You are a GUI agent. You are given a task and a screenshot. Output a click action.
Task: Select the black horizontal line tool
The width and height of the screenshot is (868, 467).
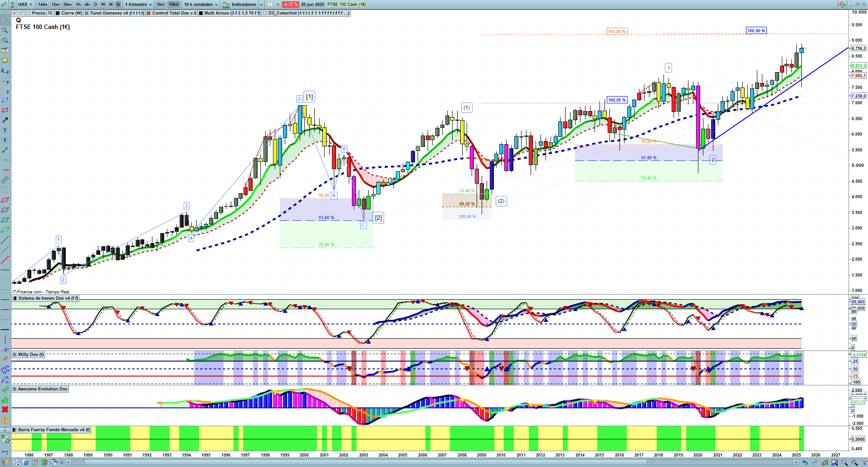tap(5, 270)
